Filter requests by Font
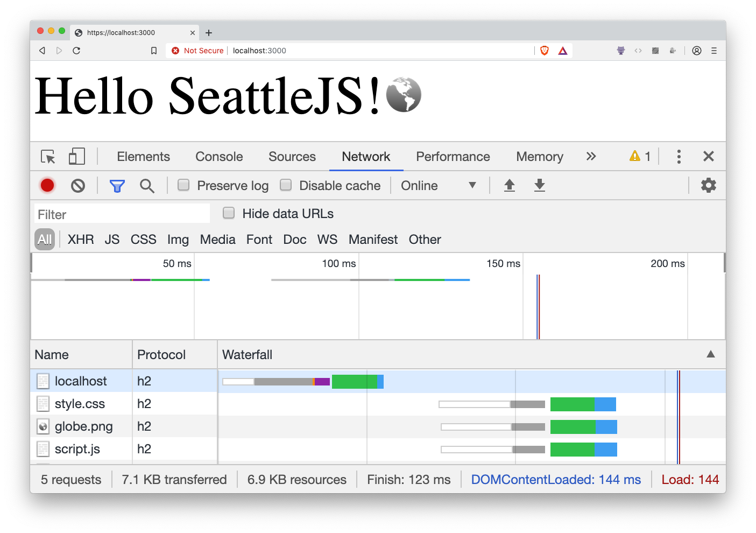This screenshot has height=533, width=756. [259, 240]
